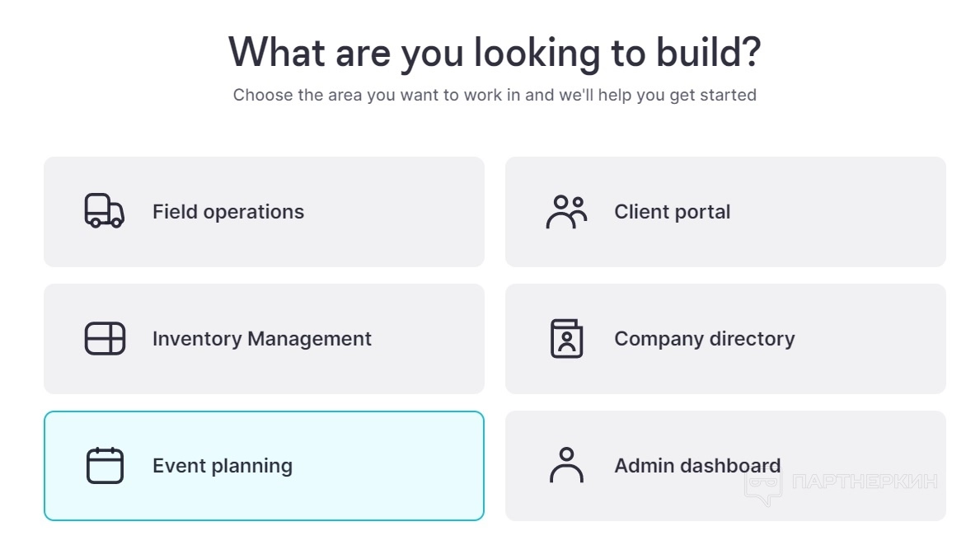This screenshot has width=980, height=550.
Task: Click the "Choose the area" subtitle text
Action: 495,95
